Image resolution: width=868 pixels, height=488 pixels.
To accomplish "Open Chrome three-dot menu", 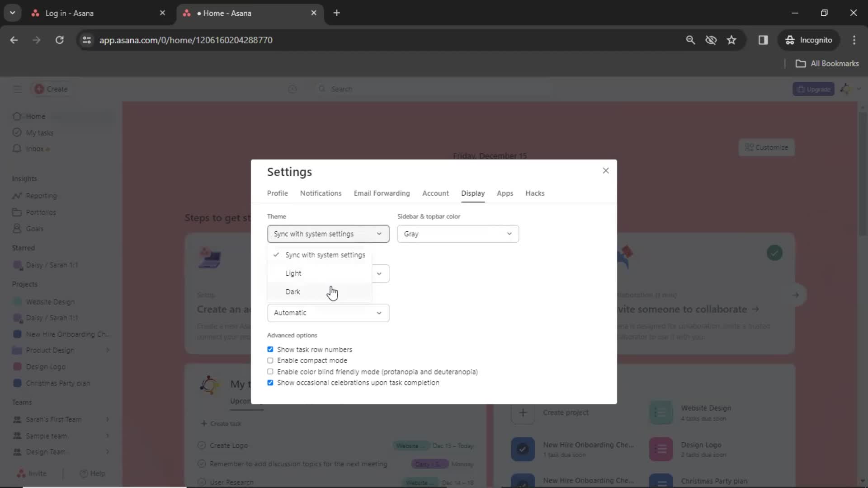I will coord(854,40).
